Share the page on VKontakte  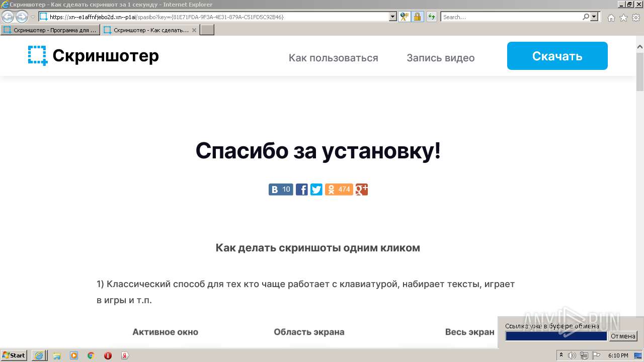pyautogui.click(x=281, y=190)
